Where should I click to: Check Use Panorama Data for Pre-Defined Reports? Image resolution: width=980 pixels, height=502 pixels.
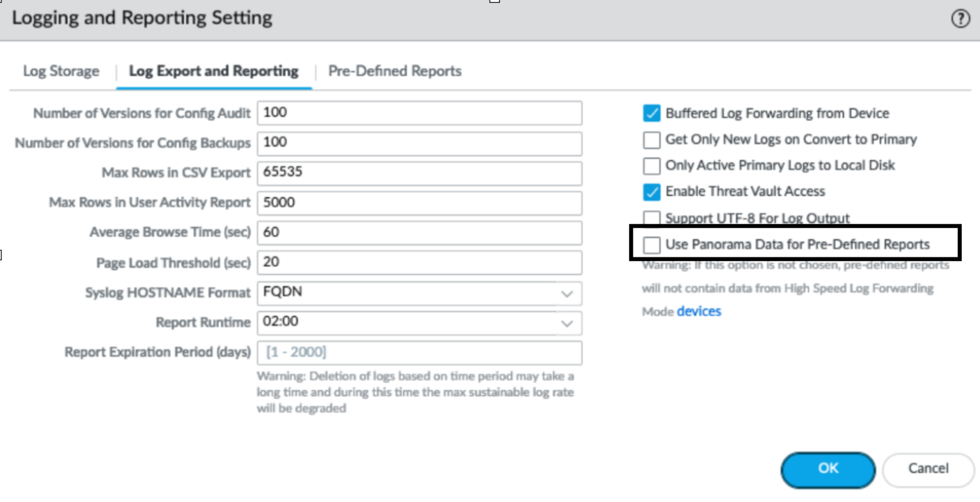pos(651,245)
